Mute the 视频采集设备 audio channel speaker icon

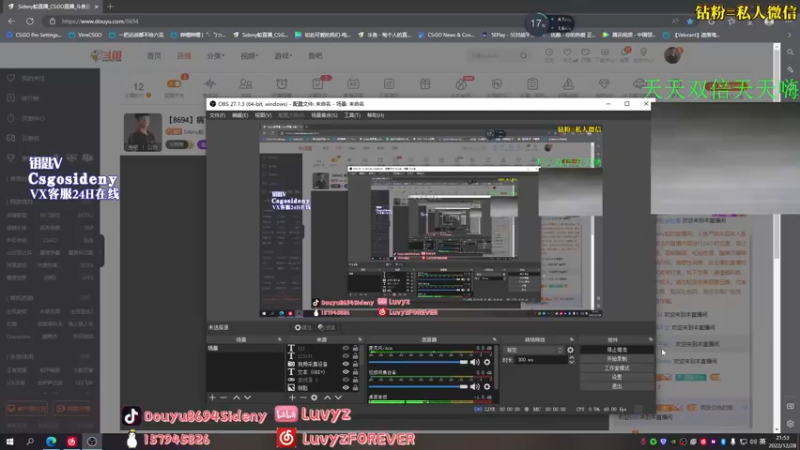pyautogui.click(x=475, y=387)
